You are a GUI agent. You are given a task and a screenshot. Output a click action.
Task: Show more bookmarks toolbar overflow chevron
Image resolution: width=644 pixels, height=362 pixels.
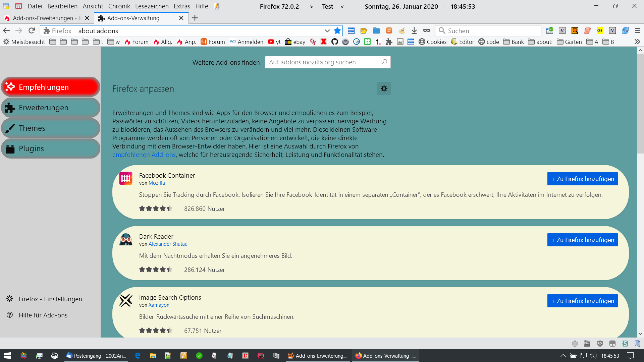(x=637, y=42)
